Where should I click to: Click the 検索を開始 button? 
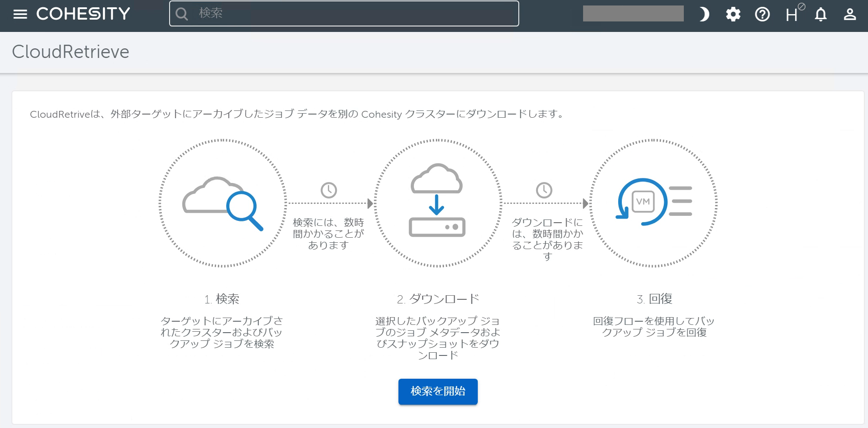pos(438,391)
